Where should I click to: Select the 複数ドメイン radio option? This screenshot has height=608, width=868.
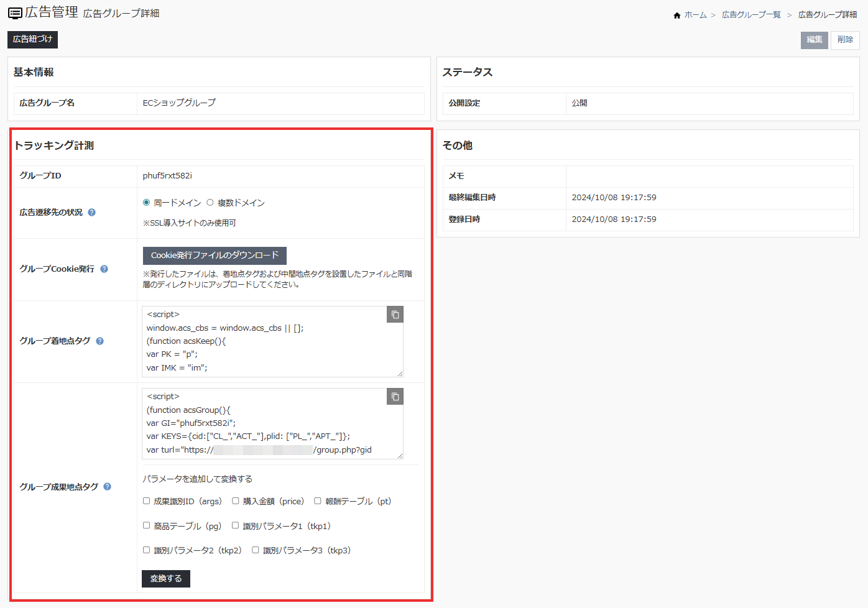(x=210, y=203)
